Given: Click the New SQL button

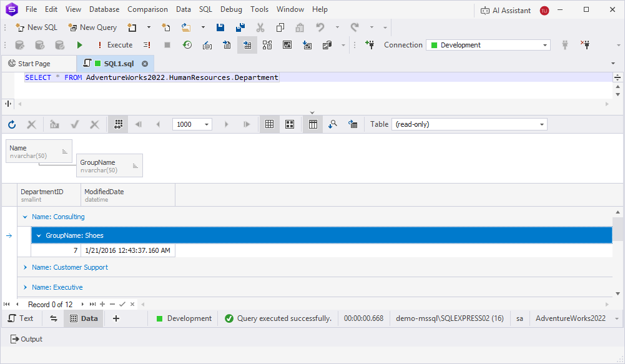Looking at the screenshot, I should click(36, 27).
